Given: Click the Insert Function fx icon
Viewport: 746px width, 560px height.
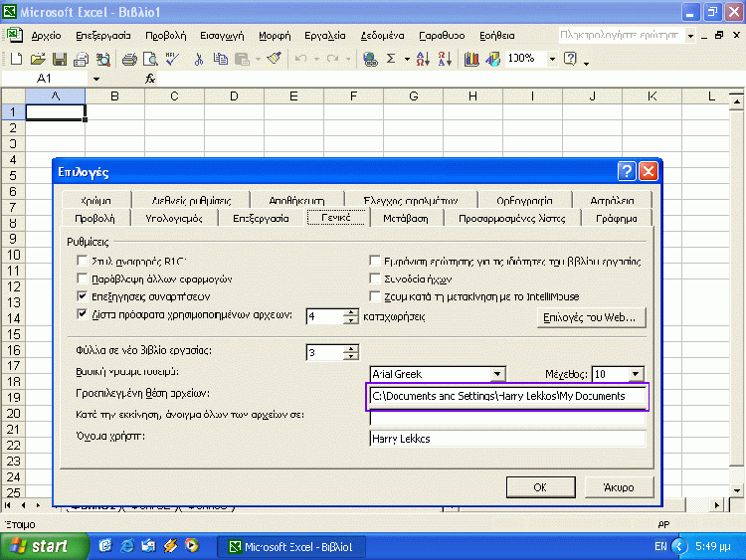Looking at the screenshot, I should (150, 79).
